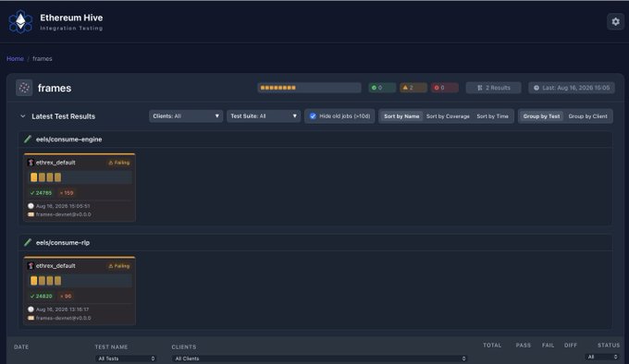The width and height of the screenshot is (629, 364).
Task: Click the frames breadcrumb item
Action: (43, 58)
